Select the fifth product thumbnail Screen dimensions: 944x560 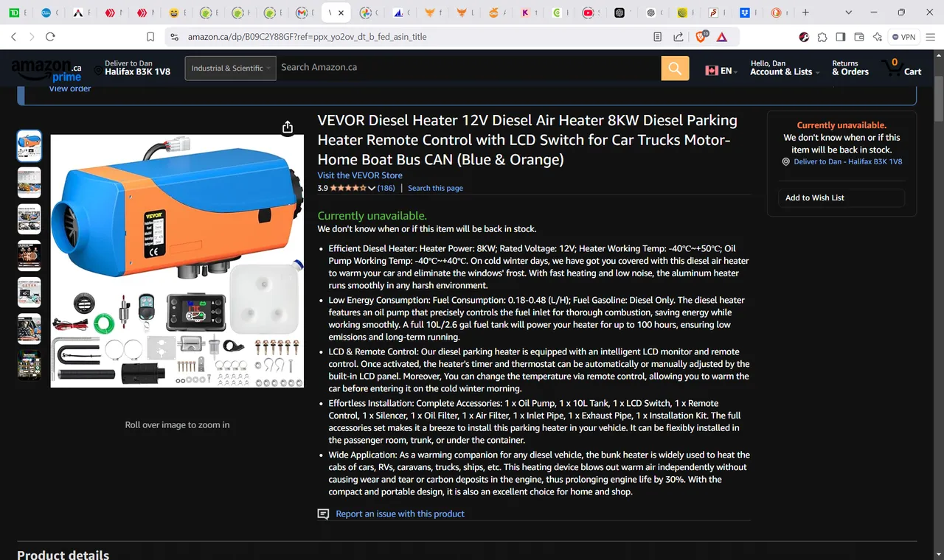click(29, 293)
